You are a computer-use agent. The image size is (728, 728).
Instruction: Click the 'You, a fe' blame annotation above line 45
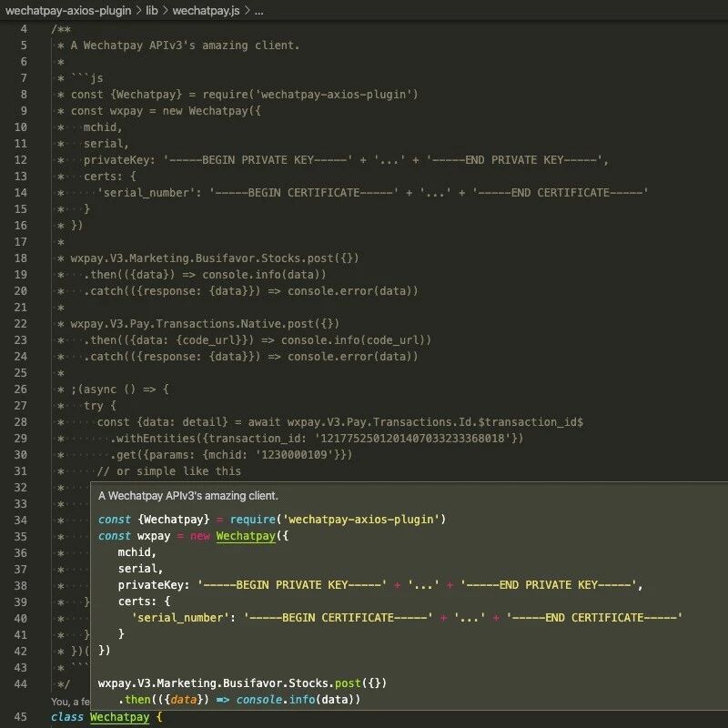[71, 702]
